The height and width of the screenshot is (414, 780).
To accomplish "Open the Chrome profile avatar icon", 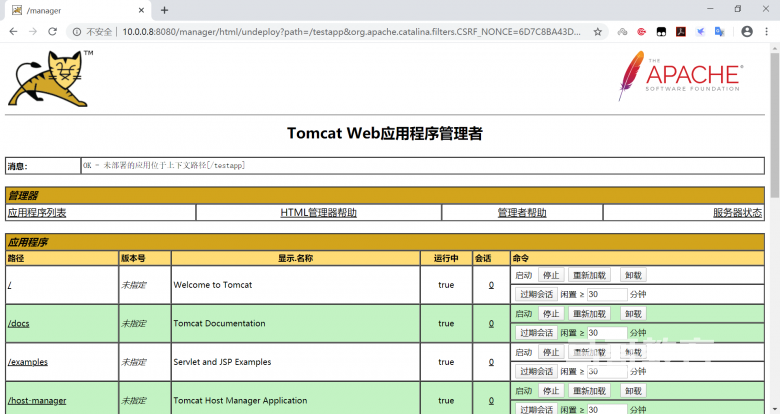I will (747, 31).
